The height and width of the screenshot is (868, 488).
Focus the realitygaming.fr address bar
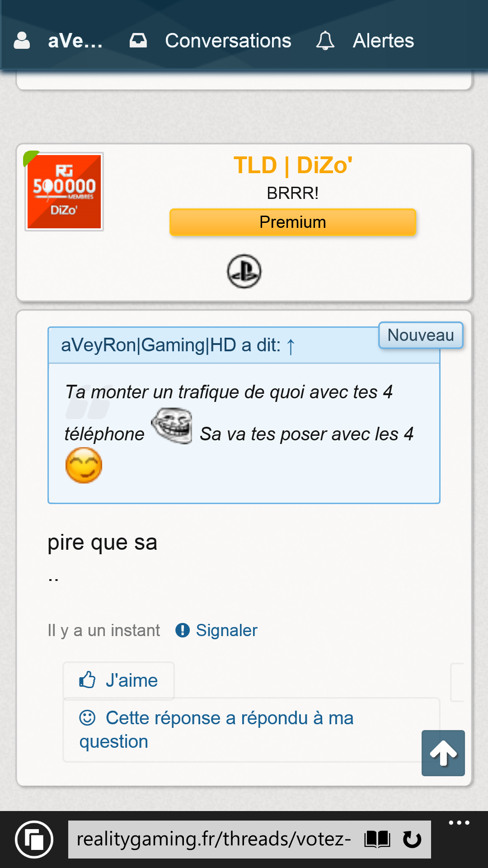[214, 840]
